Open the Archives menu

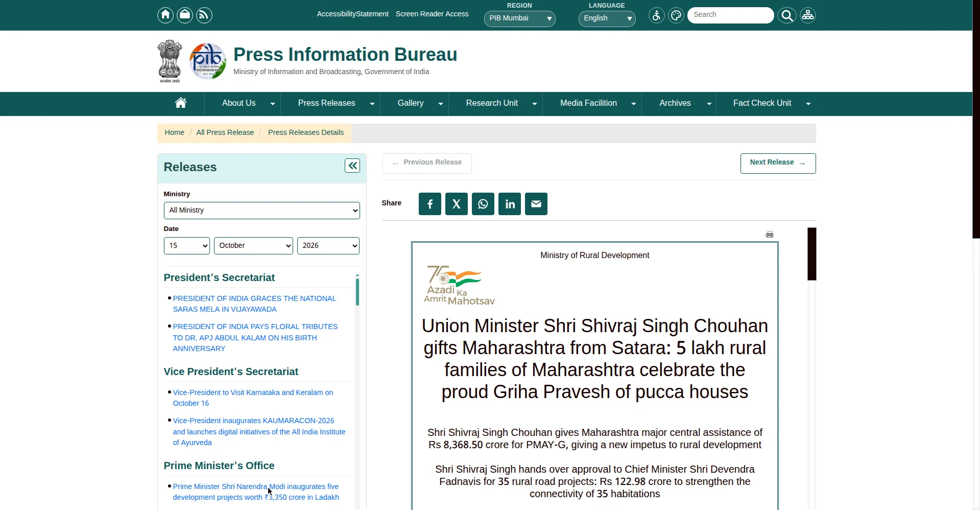click(679, 104)
